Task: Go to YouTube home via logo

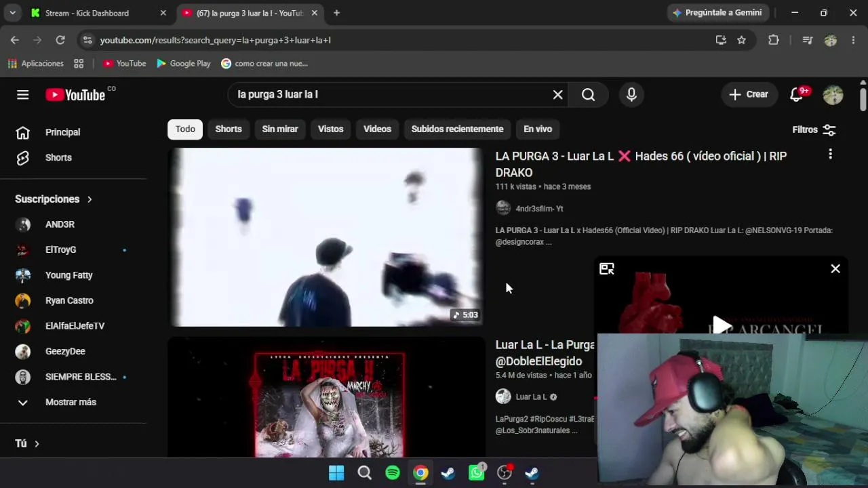Action: pos(75,95)
